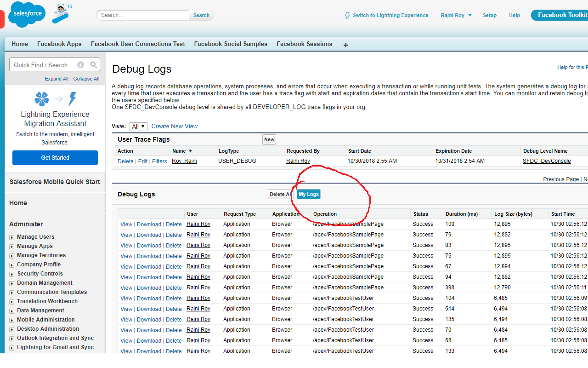Image resolution: width=588 pixels, height=368 pixels.
Task: Click the magnifying glass in Quick Find
Action: (93, 64)
